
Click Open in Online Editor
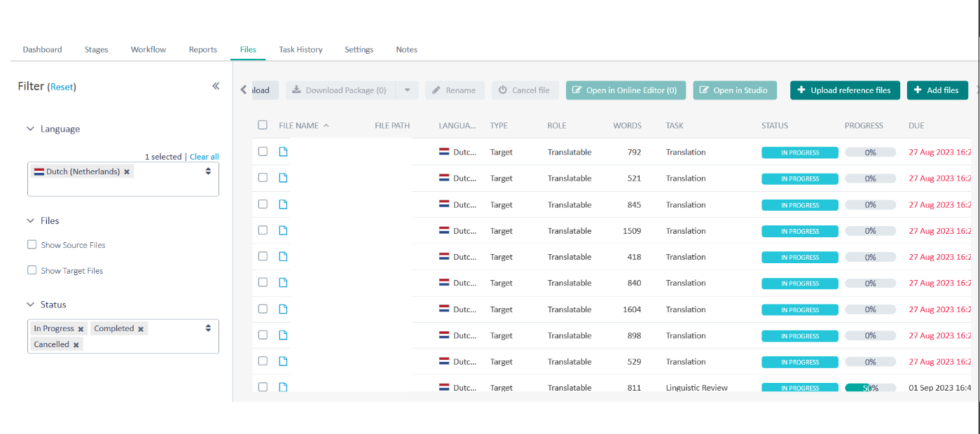pos(626,90)
